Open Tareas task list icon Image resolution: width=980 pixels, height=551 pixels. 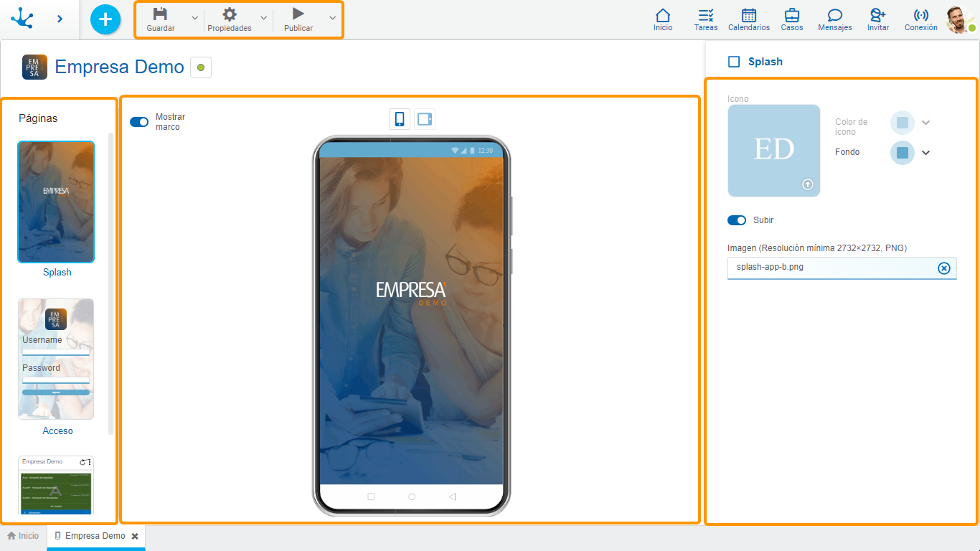[706, 15]
